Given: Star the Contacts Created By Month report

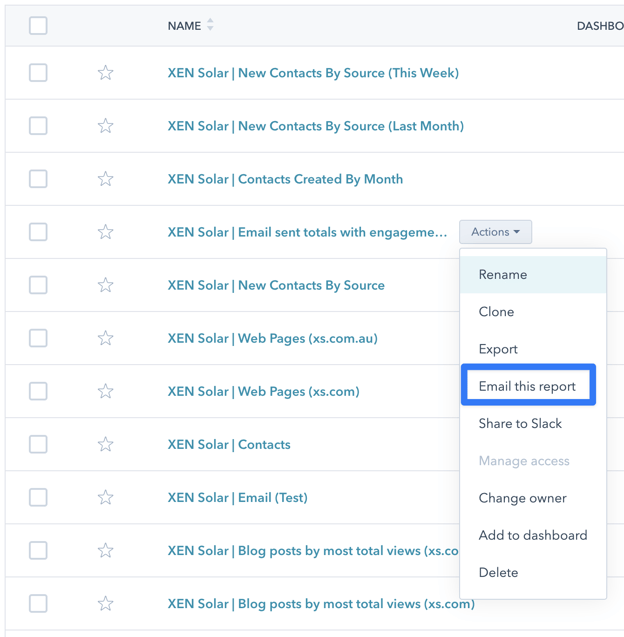Looking at the screenshot, I should pos(105,179).
